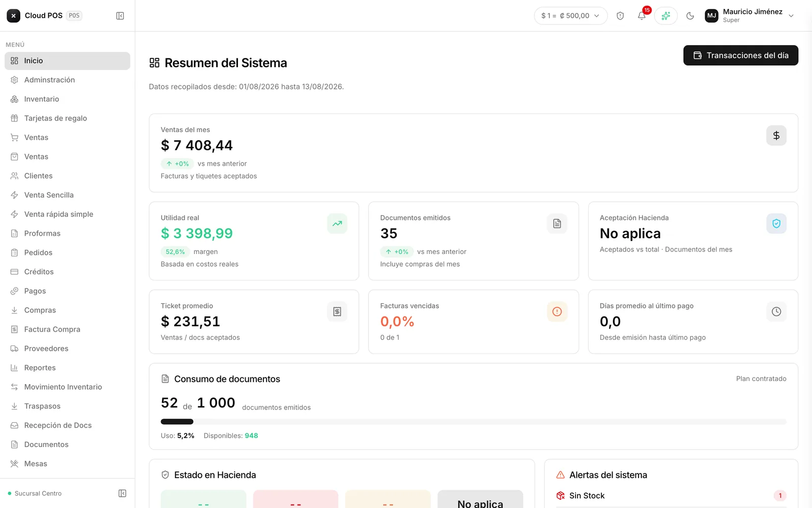Click the receipt icon on Ticket promedio

click(x=337, y=312)
